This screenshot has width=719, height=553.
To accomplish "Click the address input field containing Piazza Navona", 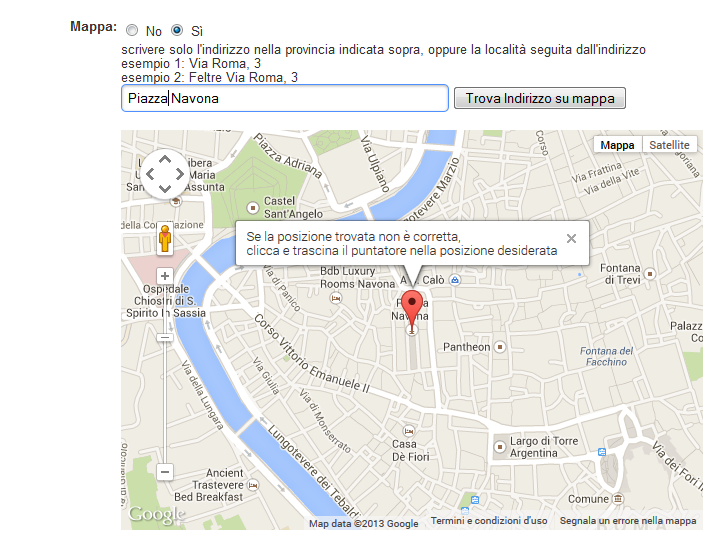I will point(285,98).
